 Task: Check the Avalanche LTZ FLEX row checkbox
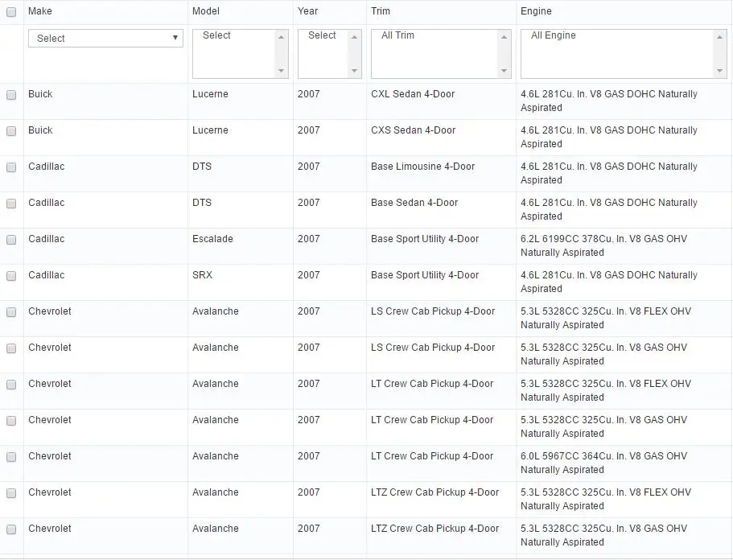11,493
